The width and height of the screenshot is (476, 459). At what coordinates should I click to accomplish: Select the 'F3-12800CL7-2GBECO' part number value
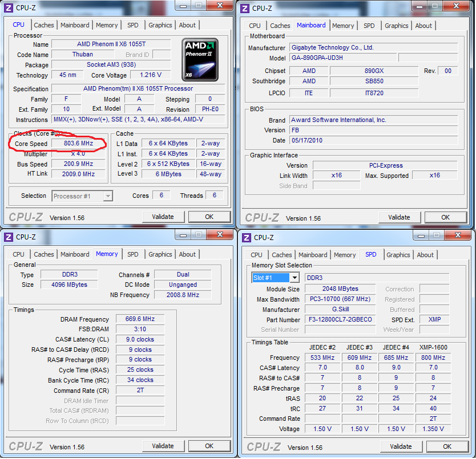(340, 319)
